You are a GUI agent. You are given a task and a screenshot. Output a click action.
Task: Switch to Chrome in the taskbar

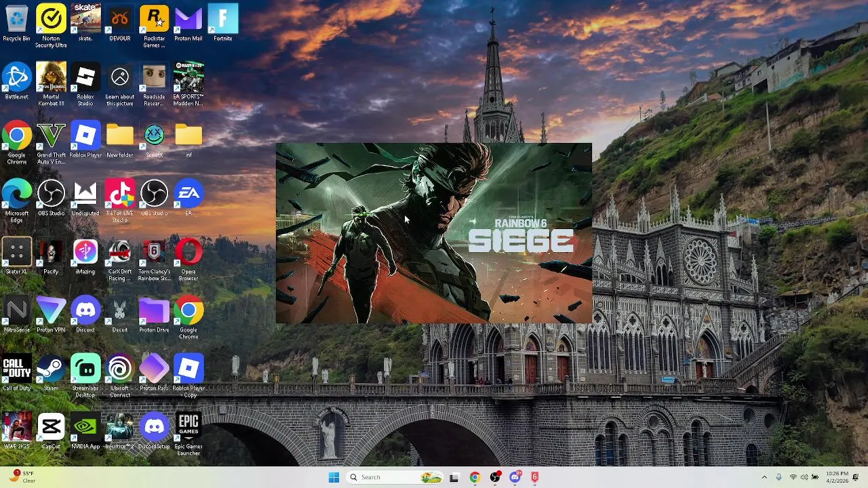pos(475,477)
